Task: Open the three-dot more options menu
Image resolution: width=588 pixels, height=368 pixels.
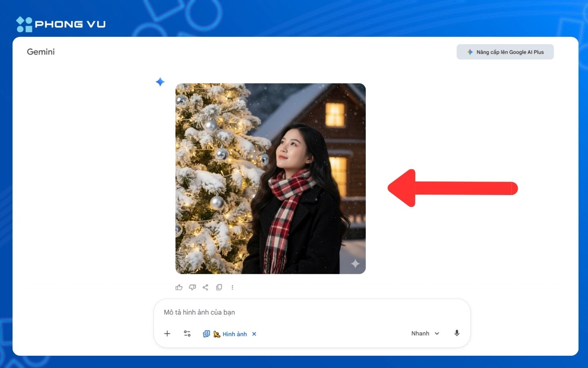Action: (232, 287)
